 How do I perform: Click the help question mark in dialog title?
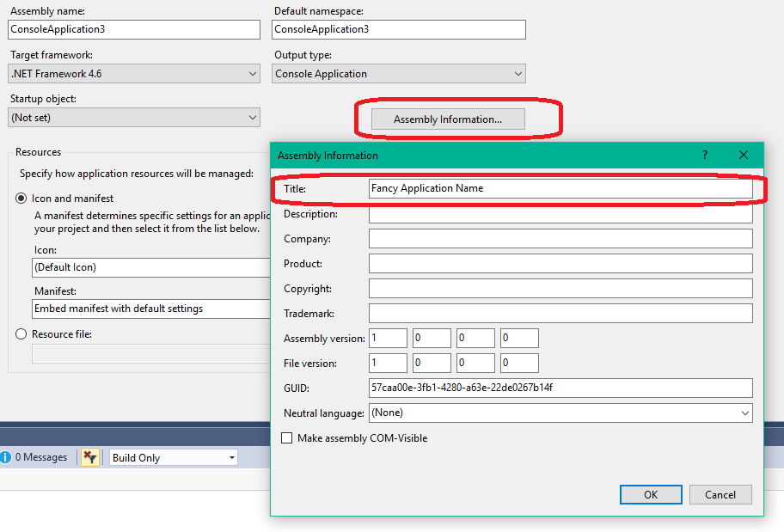tap(705, 156)
